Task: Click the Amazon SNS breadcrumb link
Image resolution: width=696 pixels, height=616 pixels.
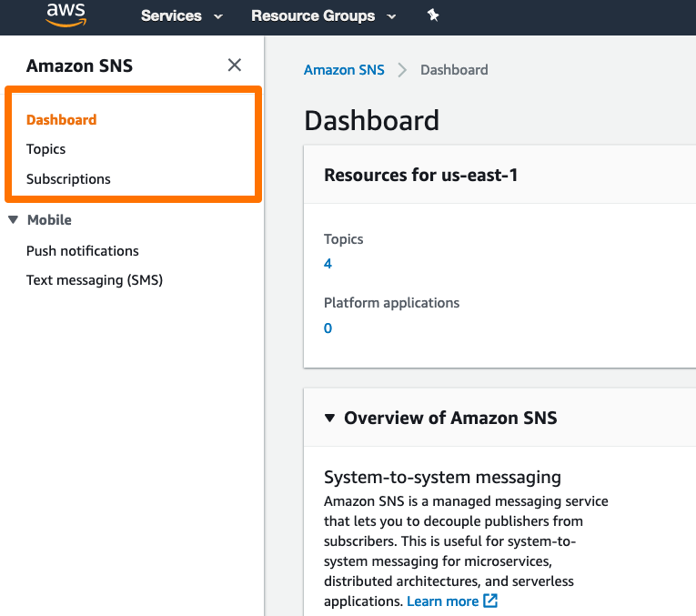Action: pos(344,70)
